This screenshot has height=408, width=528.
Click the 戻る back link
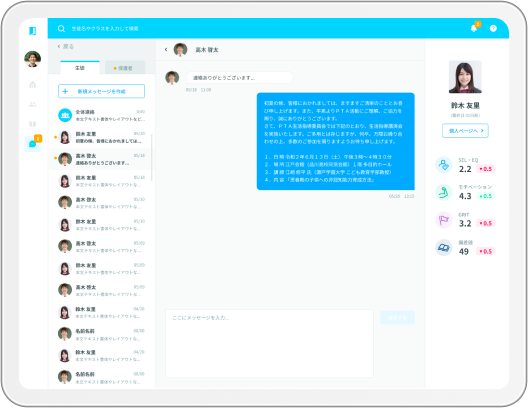[66, 46]
